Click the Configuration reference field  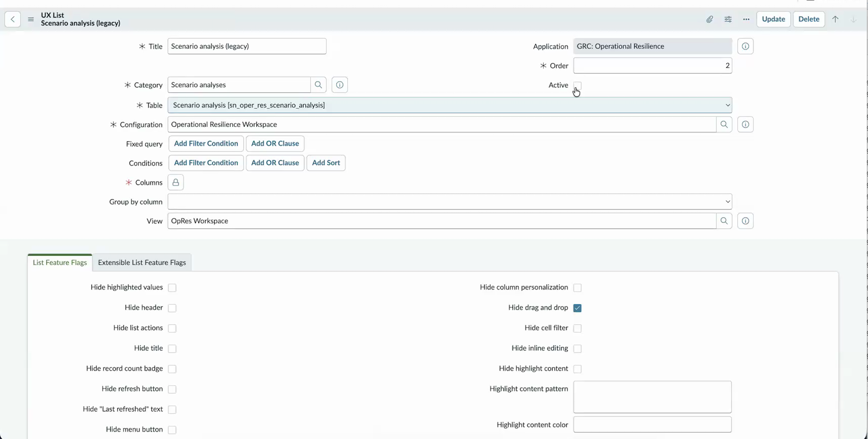coord(442,124)
